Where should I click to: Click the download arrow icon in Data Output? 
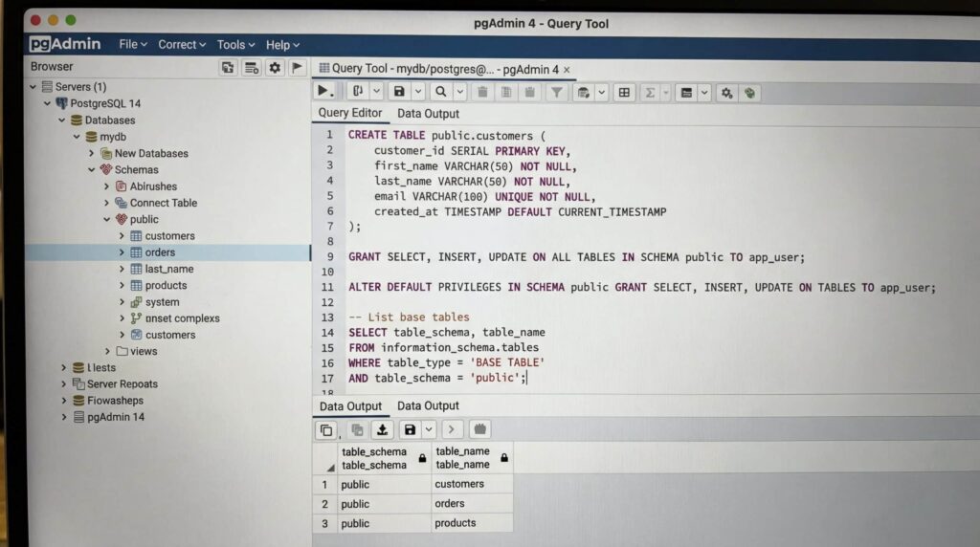pyautogui.click(x=382, y=429)
